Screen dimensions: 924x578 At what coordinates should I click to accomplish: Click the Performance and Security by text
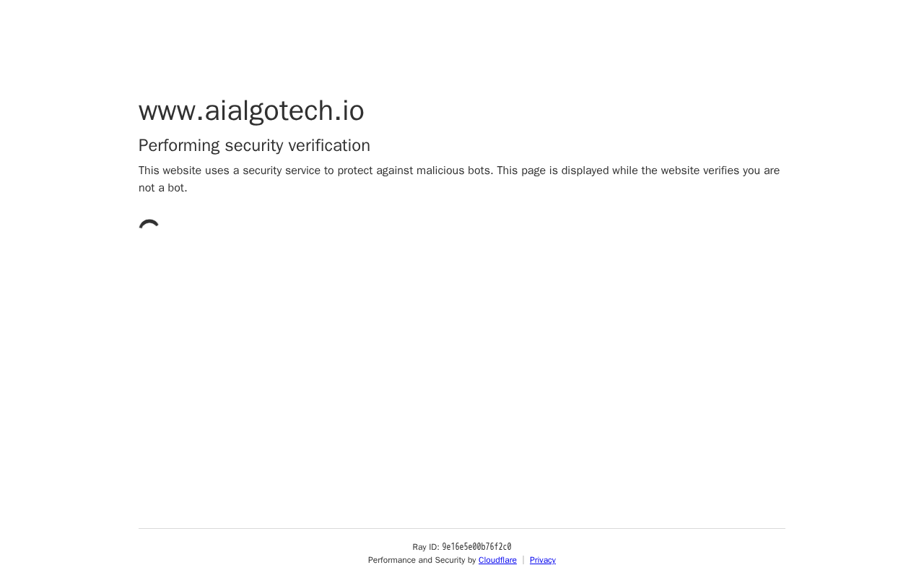tap(422, 560)
